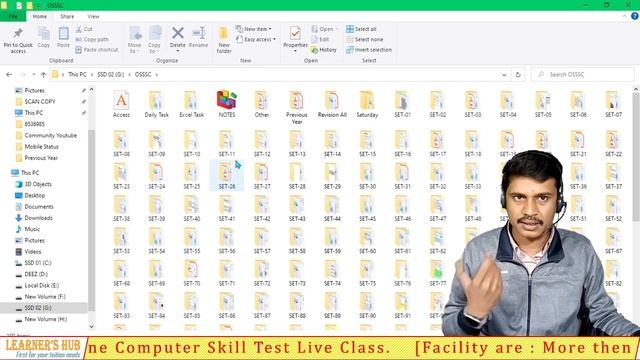Open 3D Objects in sidebar
This screenshot has height=360, width=640.
(x=38, y=184)
